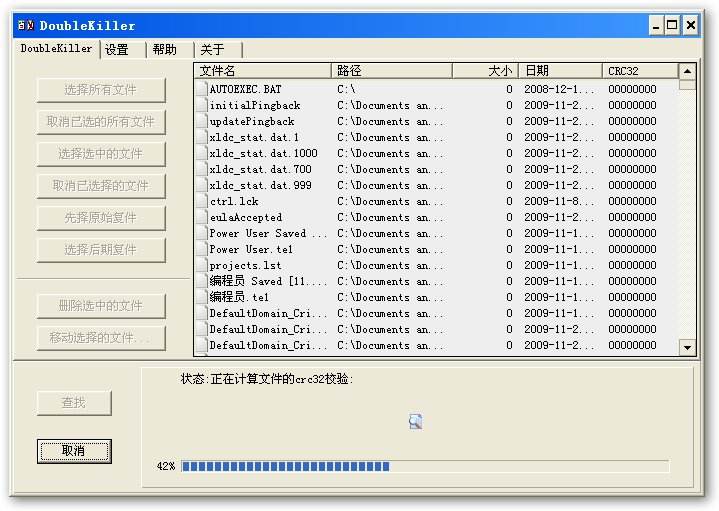Sort by the 文件名 column header

point(263,71)
